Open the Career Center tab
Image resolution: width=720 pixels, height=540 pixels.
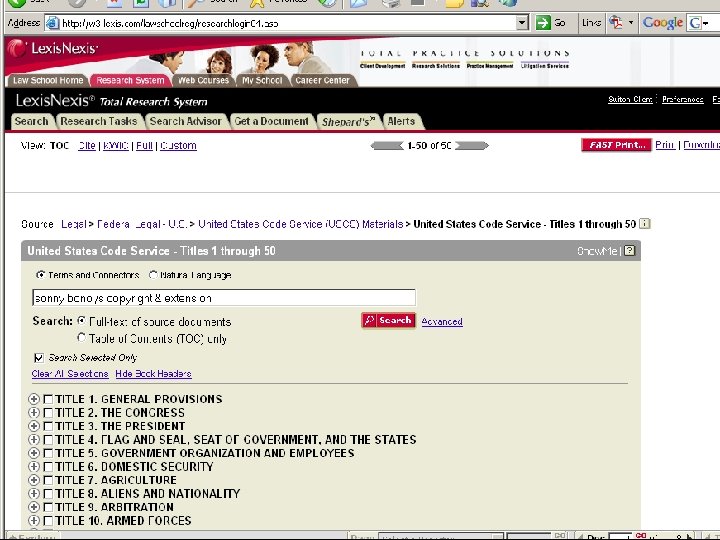(322, 80)
